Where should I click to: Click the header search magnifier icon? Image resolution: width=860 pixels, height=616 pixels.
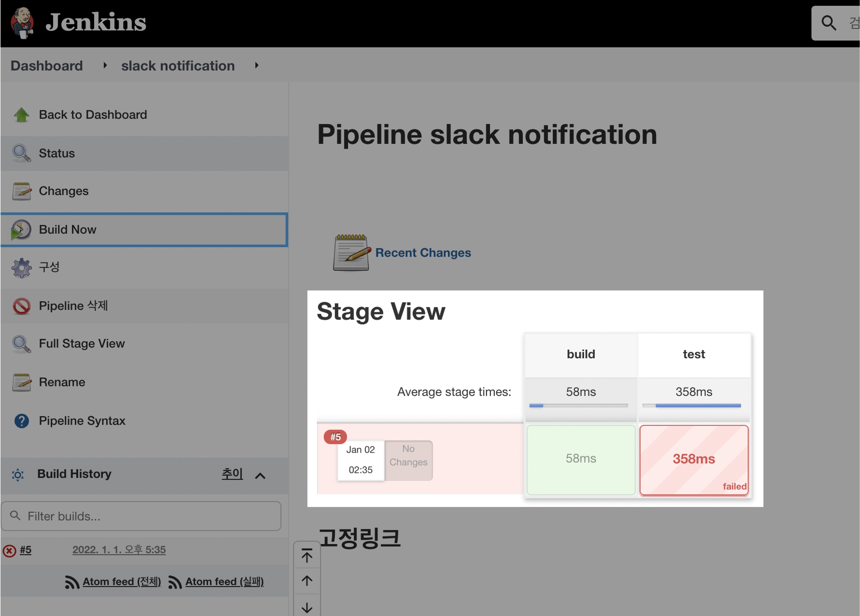tap(829, 23)
